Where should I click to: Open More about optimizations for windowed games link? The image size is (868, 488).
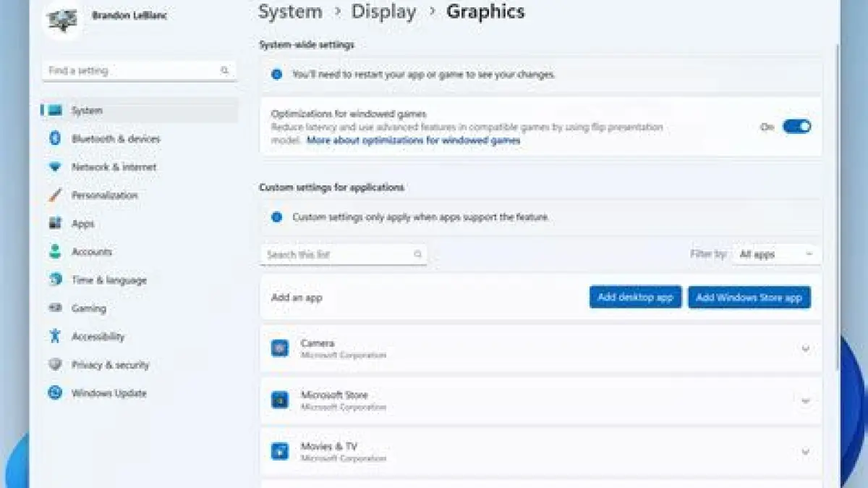(x=413, y=140)
